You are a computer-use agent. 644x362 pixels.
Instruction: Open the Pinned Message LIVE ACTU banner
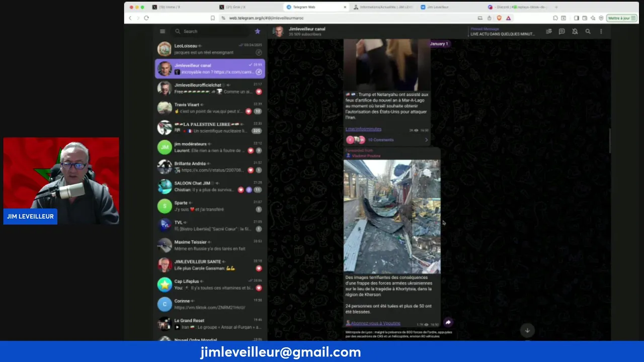coord(503,32)
